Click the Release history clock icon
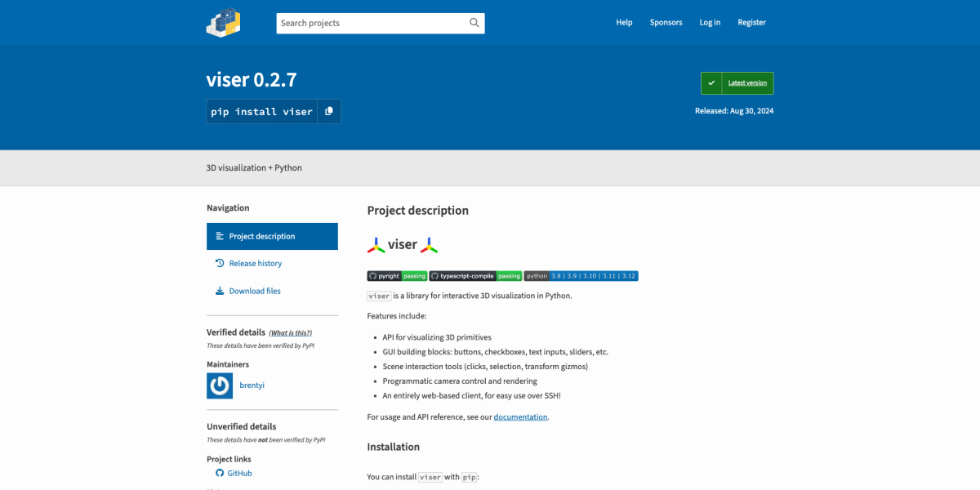The image size is (980, 490). (220, 262)
